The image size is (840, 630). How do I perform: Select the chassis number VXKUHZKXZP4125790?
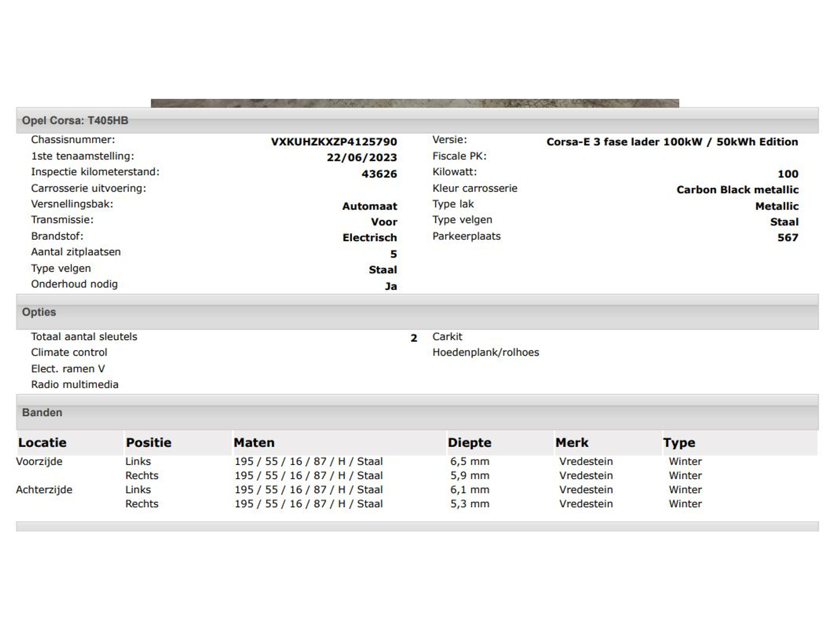(333, 142)
